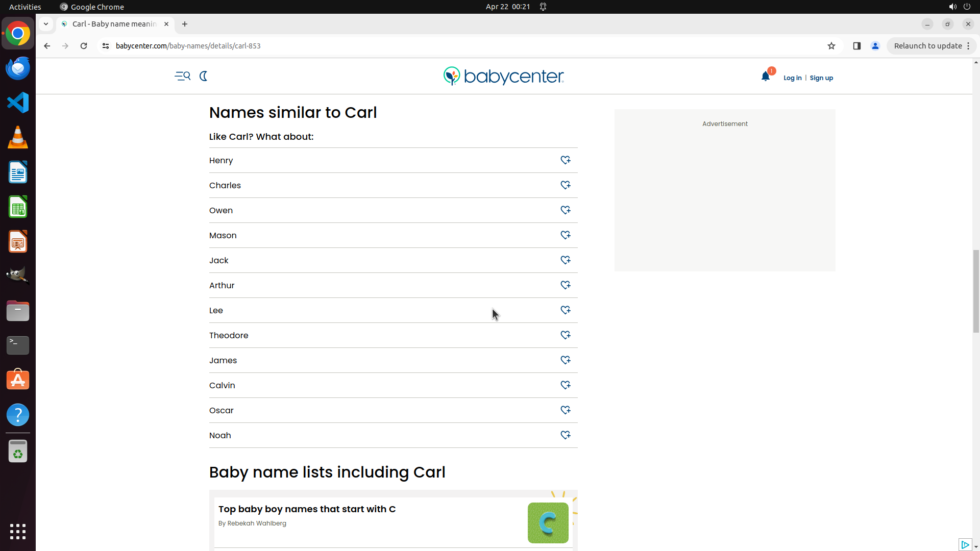Expand the tab search dropdown
980x551 pixels.
pyautogui.click(x=46, y=24)
